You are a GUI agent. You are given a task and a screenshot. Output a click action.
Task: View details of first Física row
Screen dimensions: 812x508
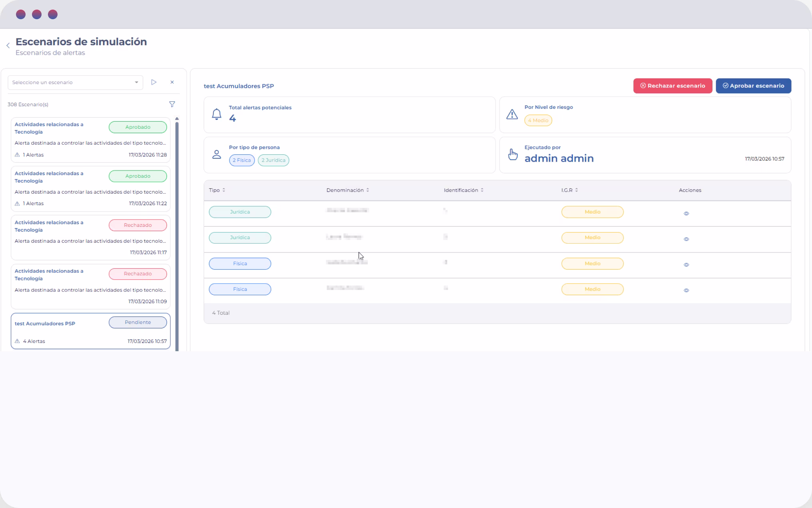coord(686,265)
